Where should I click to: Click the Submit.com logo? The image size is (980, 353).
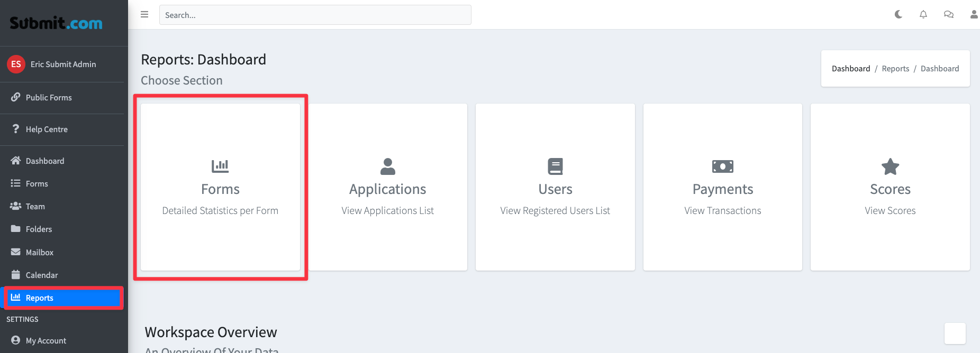56,23
